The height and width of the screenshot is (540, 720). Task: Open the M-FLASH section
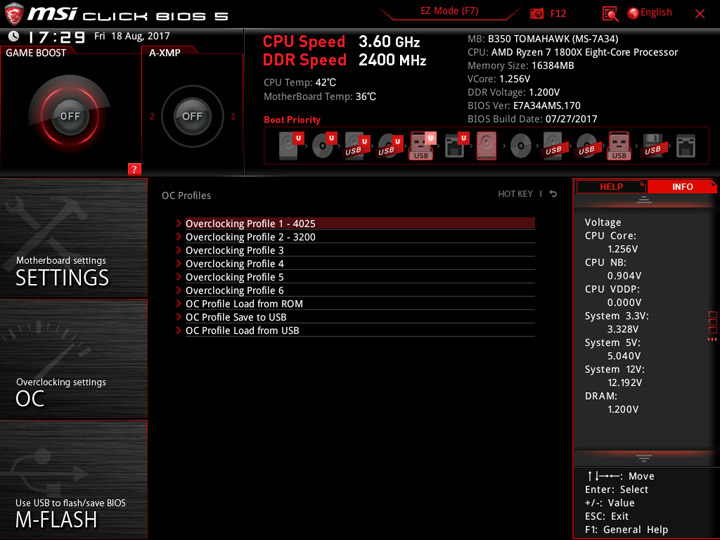point(73,479)
